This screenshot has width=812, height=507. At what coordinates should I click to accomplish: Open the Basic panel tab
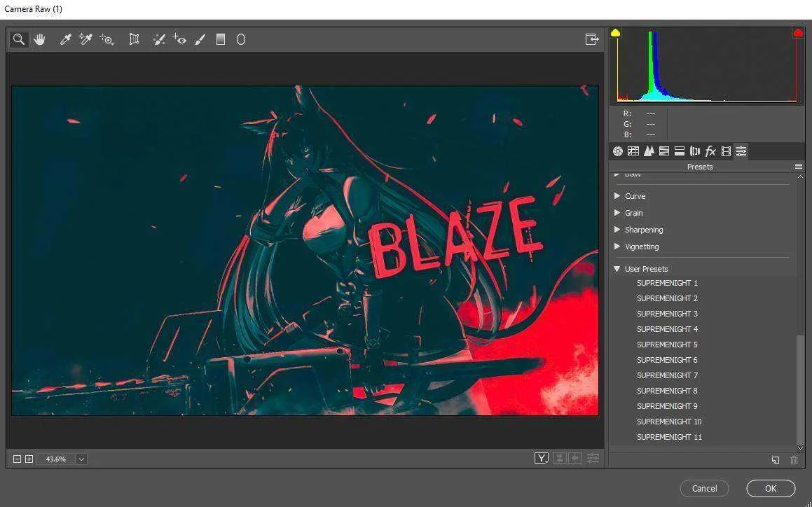617,151
